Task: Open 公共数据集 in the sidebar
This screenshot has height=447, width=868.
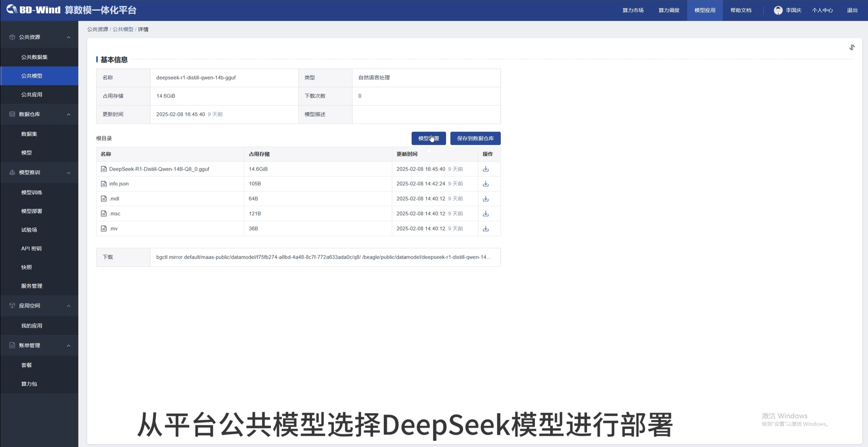Action: pos(34,57)
